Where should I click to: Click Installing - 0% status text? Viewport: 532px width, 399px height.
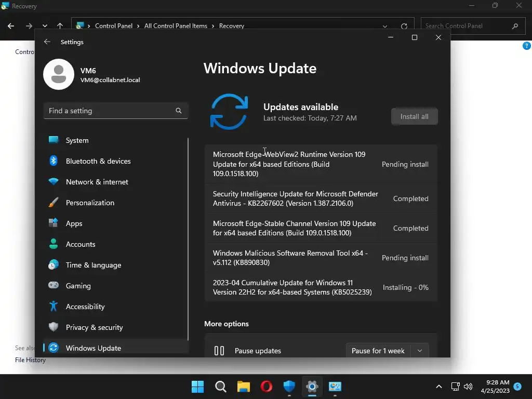click(405, 287)
